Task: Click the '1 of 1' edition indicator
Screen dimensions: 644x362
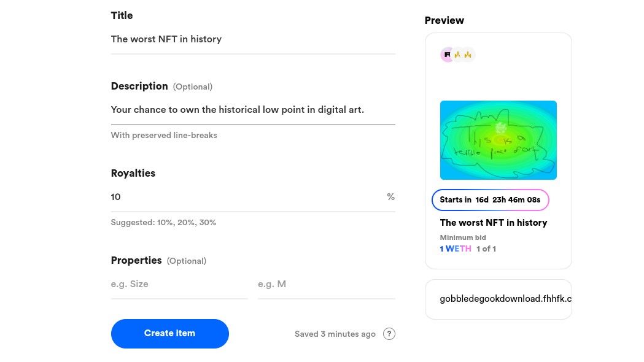Action: pyautogui.click(x=486, y=248)
